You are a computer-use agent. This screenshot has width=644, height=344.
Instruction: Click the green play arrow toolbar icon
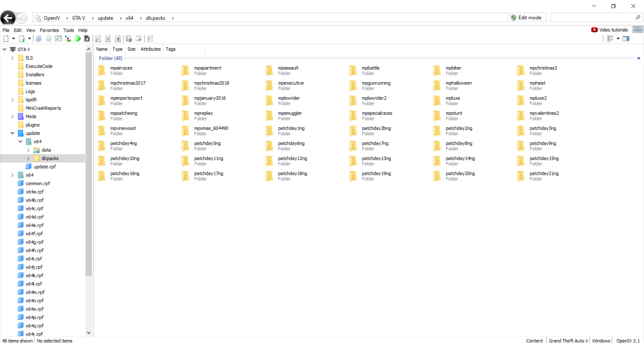(x=78, y=39)
